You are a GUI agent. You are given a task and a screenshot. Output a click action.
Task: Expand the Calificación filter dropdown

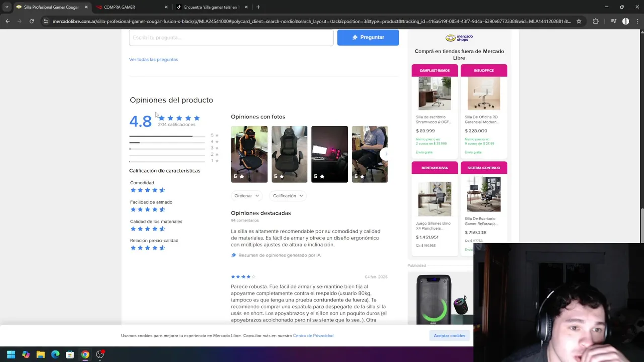(288, 196)
